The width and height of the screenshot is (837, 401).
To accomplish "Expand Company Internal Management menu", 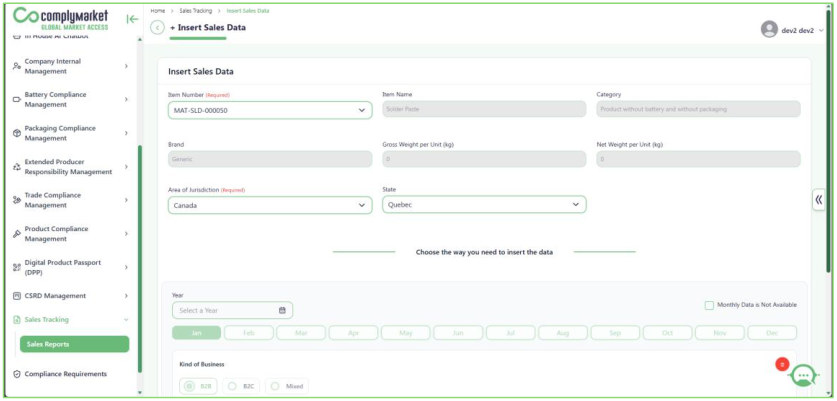I will coord(127,66).
